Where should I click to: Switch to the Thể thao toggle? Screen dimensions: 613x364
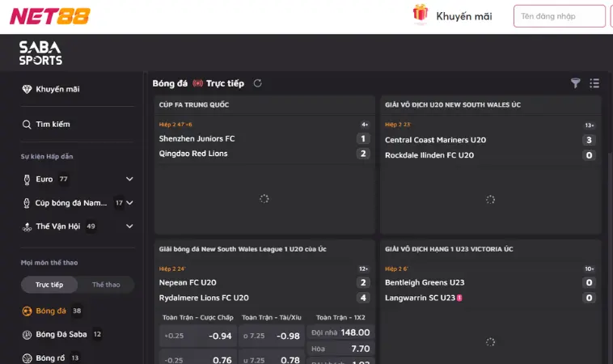pos(106,285)
